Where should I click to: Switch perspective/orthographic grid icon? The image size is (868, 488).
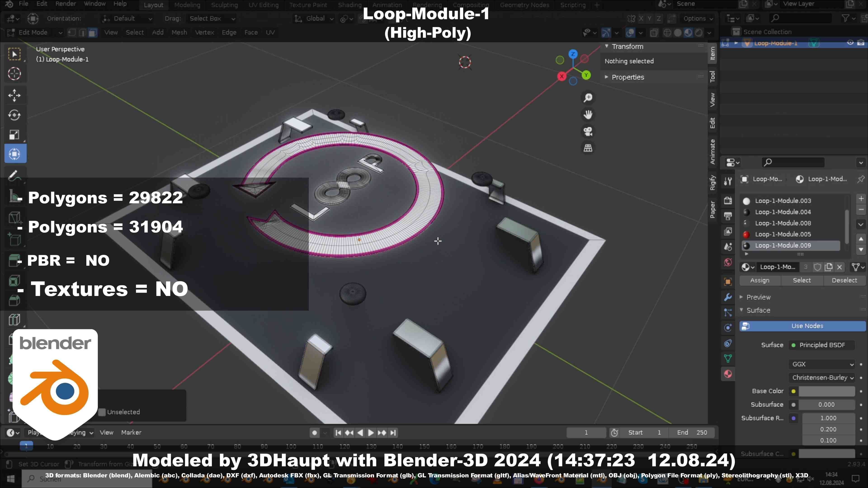coord(588,148)
